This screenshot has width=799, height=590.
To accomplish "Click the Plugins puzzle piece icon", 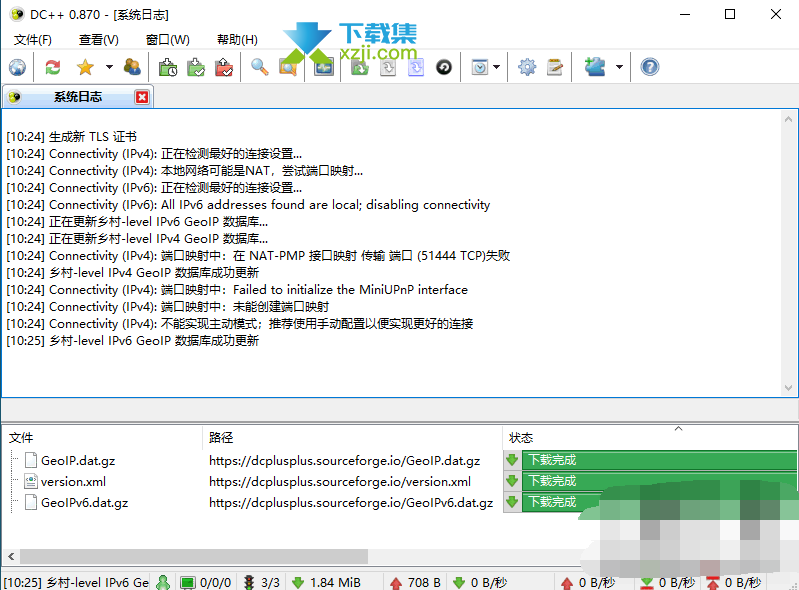I will [x=595, y=67].
